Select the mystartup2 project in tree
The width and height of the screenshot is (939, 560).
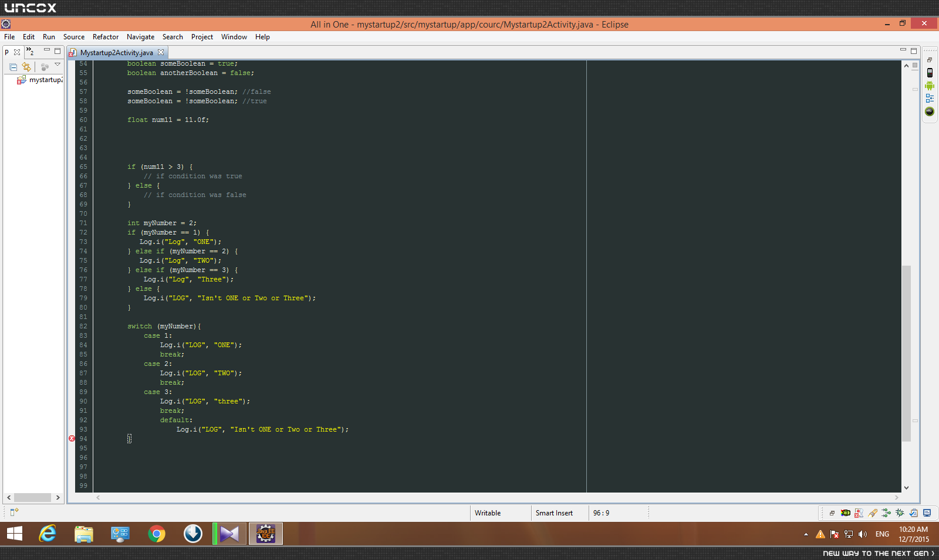tap(40, 80)
